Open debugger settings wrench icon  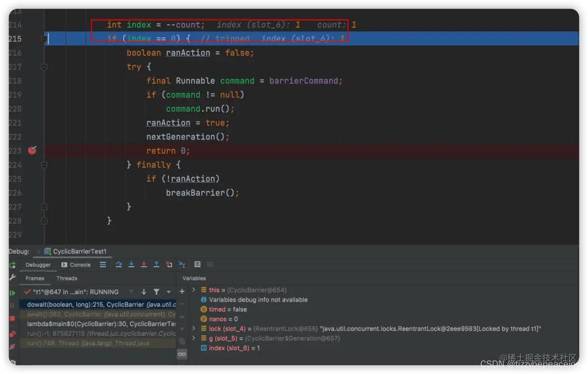coord(12,278)
